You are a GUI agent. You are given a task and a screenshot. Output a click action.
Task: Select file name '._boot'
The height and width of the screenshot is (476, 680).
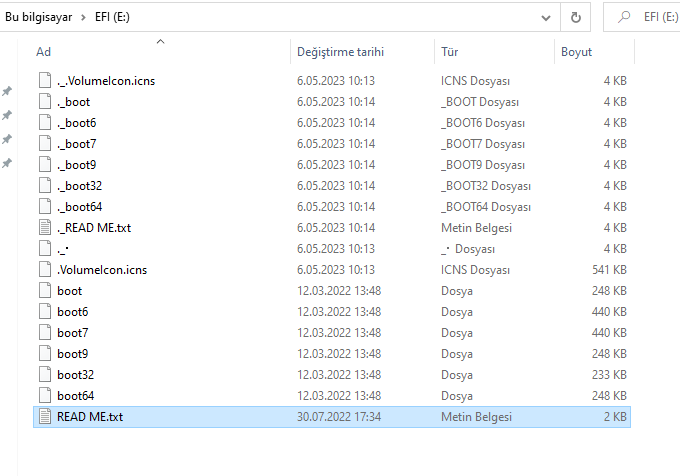[x=73, y=102]
